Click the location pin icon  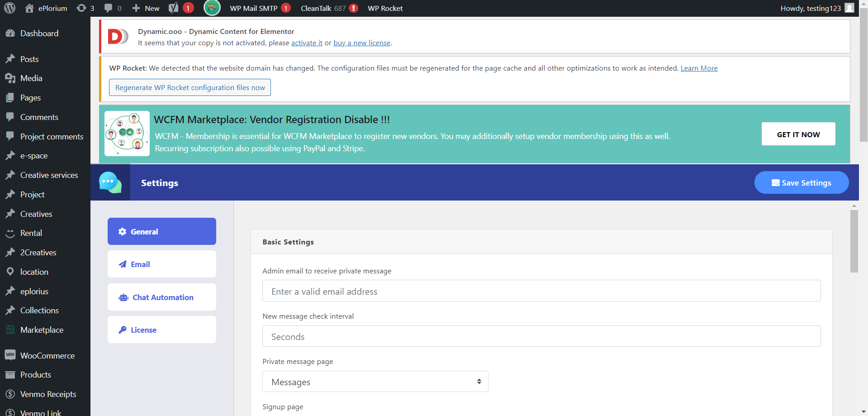tap(10, 272)
